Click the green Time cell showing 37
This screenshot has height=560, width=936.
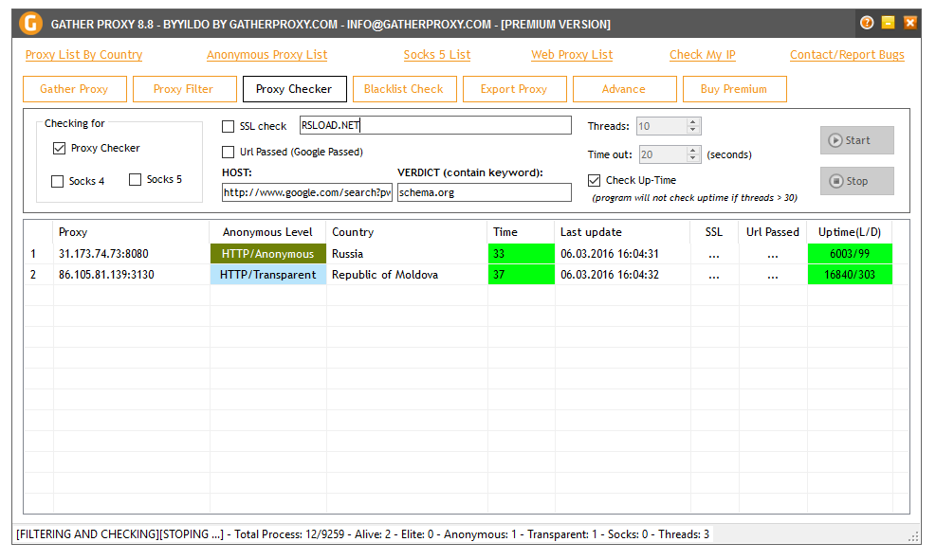pyautogui.click(x=522, y=275)
